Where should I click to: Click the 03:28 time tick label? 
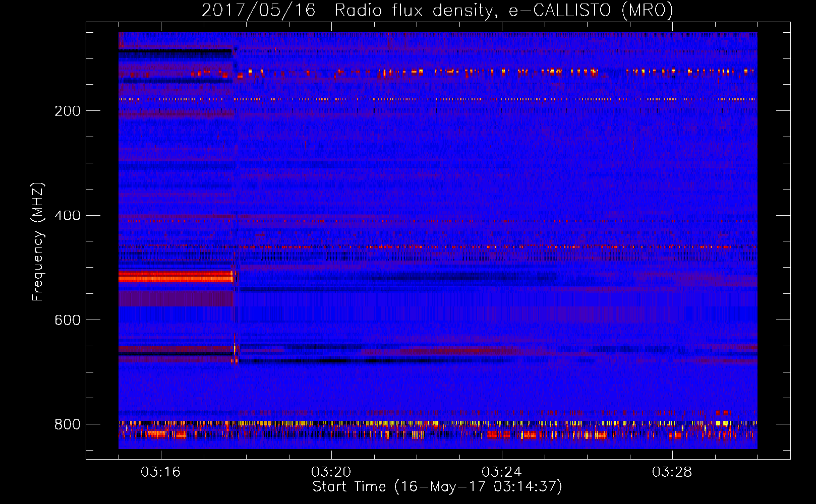click(x=672, y=472)
